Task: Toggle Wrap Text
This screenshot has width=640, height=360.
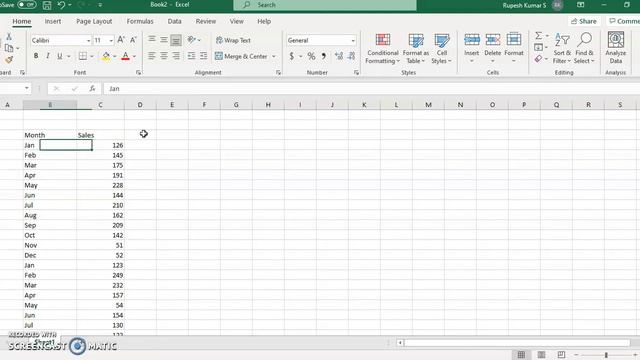Action: click(x=233, y=40)
